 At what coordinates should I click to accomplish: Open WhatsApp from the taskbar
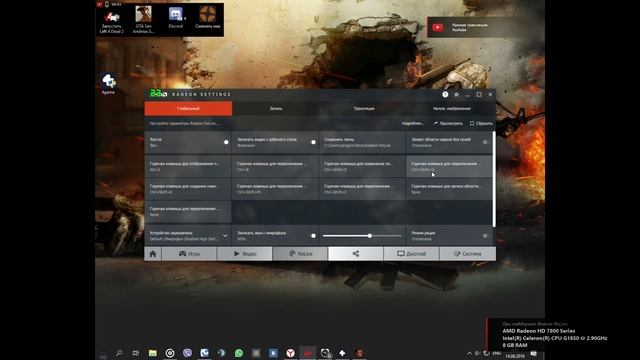click(x=239, y=353)
